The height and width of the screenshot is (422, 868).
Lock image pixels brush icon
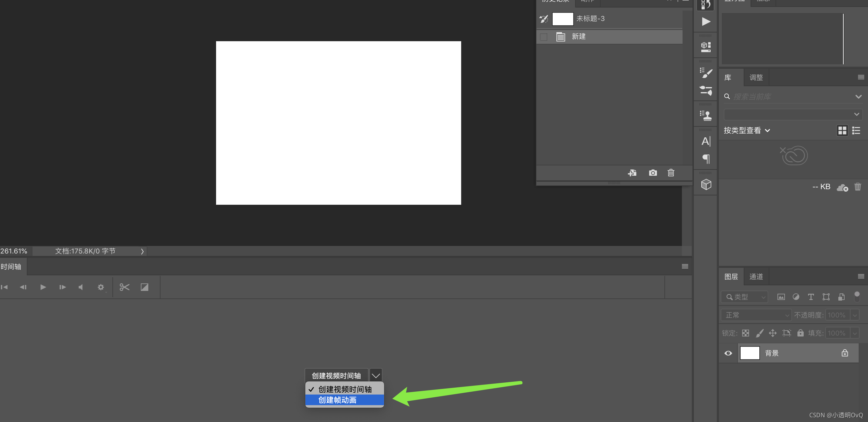759,333
